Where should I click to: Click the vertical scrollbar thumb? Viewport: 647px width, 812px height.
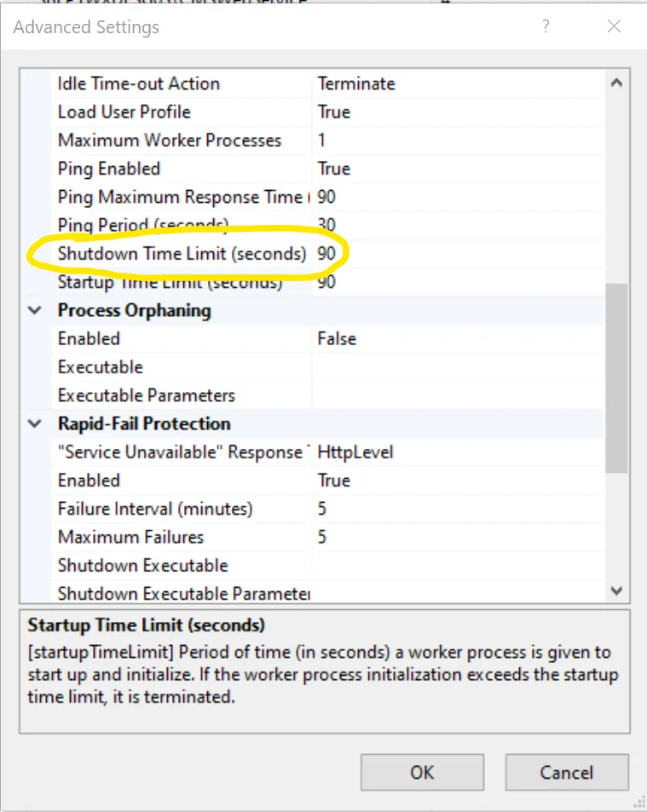(616, 377)
